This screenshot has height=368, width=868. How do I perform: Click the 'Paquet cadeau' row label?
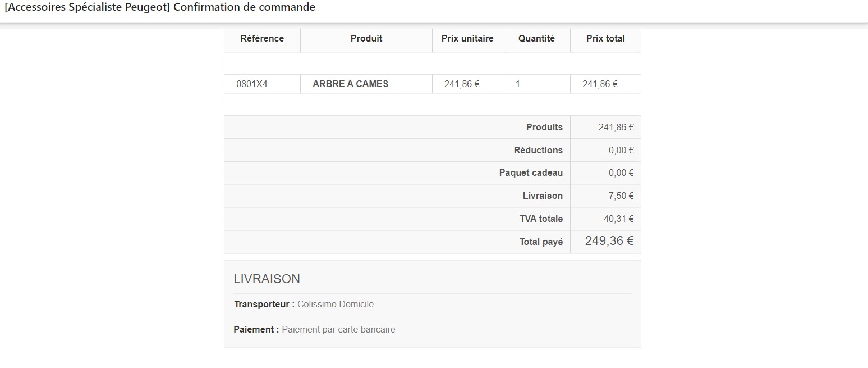531,173
